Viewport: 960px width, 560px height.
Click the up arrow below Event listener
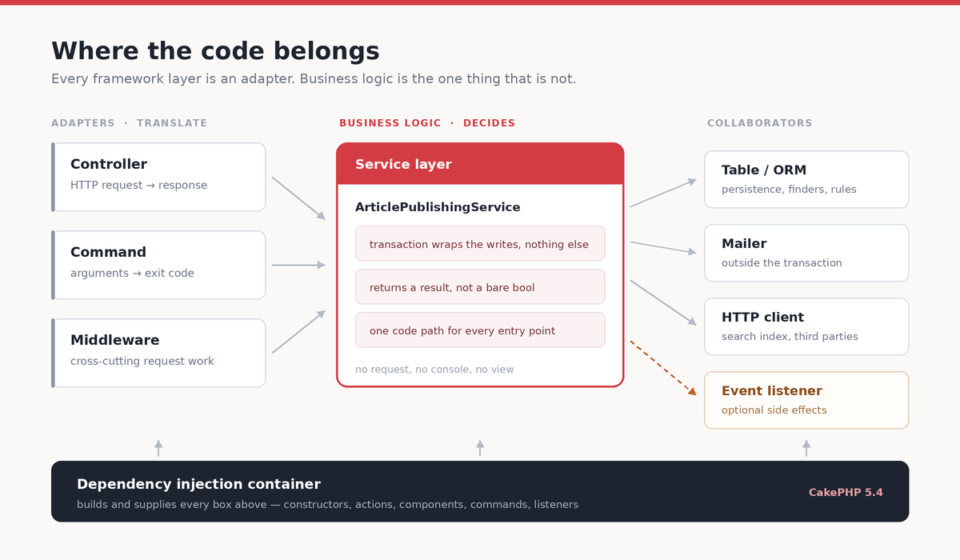(806, 448)
